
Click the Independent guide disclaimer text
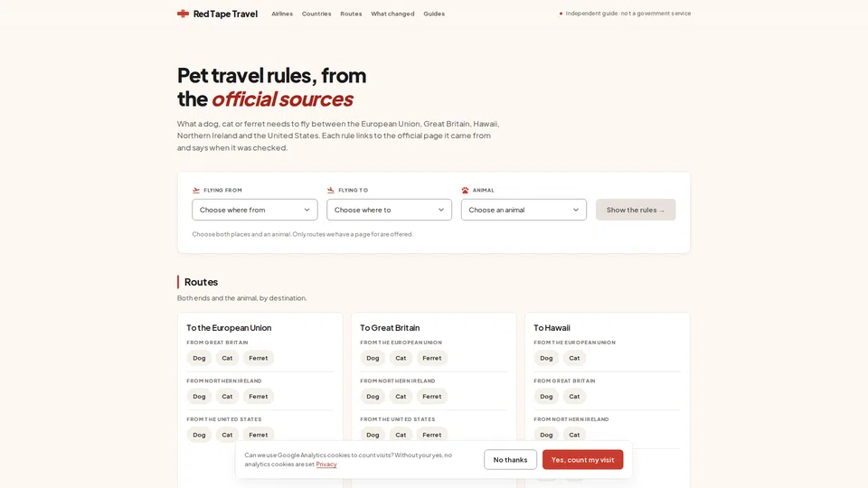pos(627,14)
